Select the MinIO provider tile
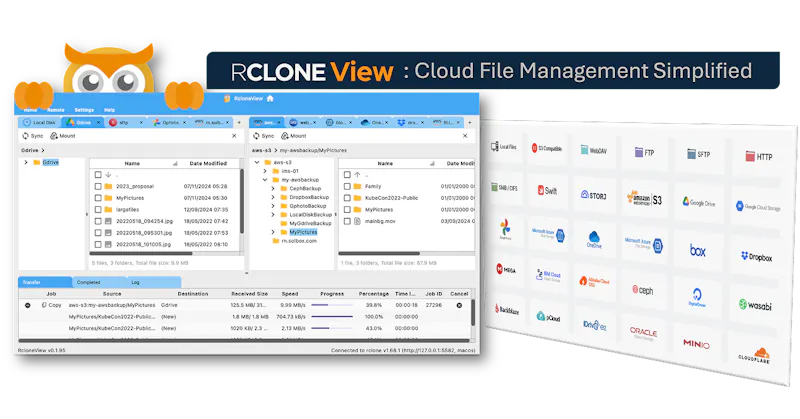Screen dimensions: 800x419 click(x=696, y=344)
